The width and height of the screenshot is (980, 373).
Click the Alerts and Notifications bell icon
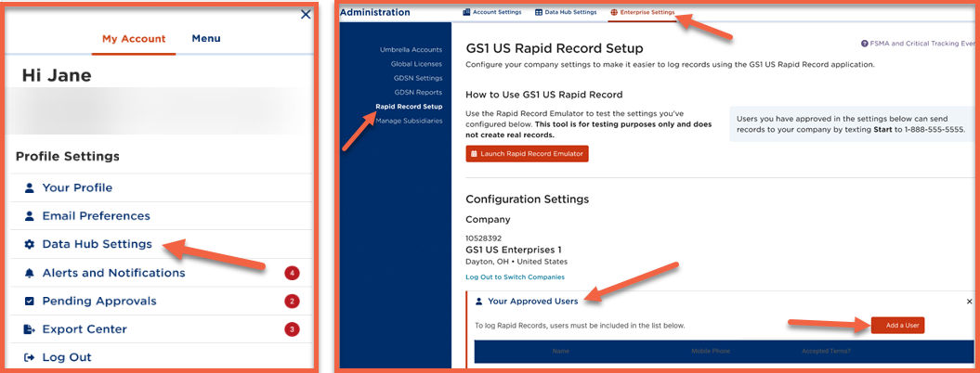(29, 273)
